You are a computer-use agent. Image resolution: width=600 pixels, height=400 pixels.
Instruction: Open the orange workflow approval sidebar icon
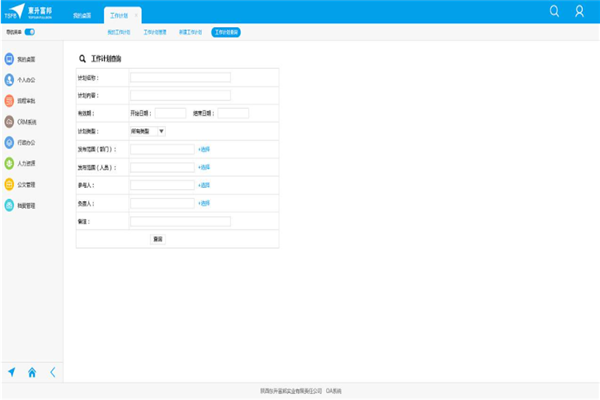pyautogui.click(x=9, y=101)
